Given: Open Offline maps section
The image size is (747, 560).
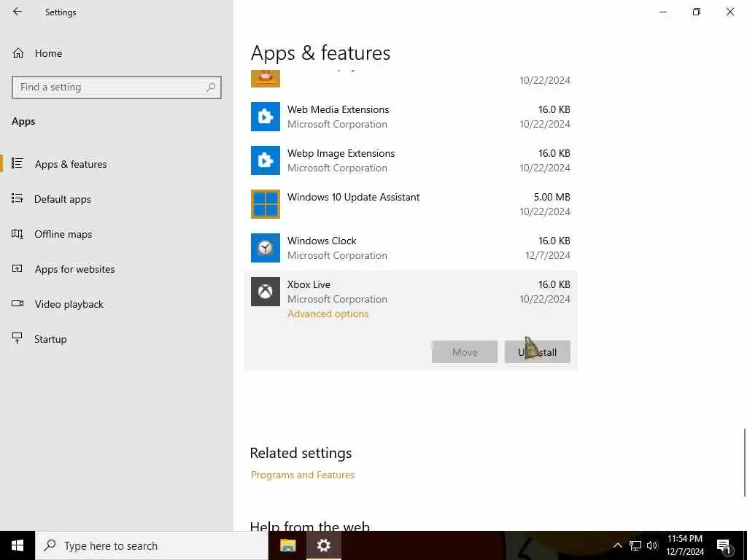Looking at the screenshot, I should (63, 234).
